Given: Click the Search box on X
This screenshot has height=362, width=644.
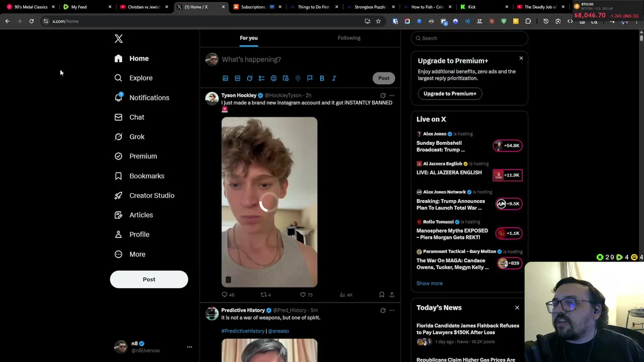Looking at the screenshot, I should [469, 38].
